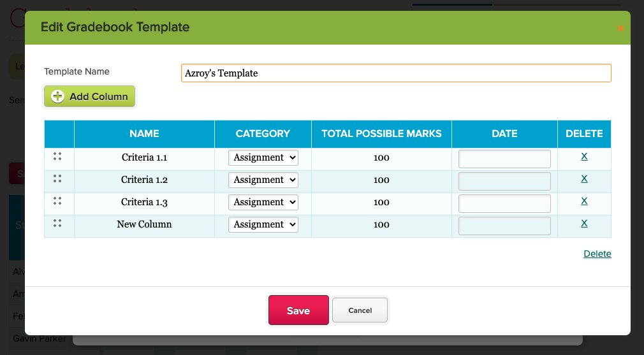Click total marks 100 for Criteria 1.1
The width and height of the screenshot is (644, 355).
point(381,158)
